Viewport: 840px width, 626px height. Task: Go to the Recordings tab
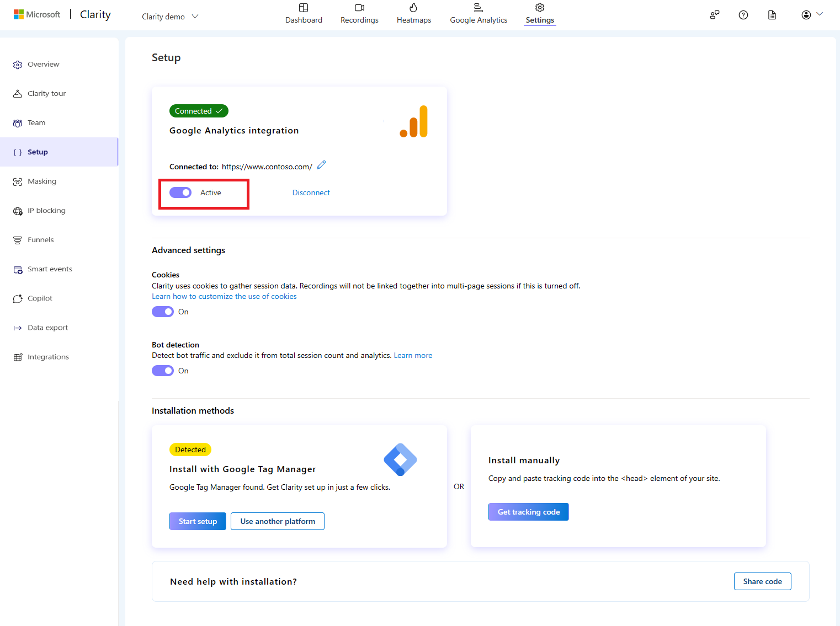coord(359,14)
